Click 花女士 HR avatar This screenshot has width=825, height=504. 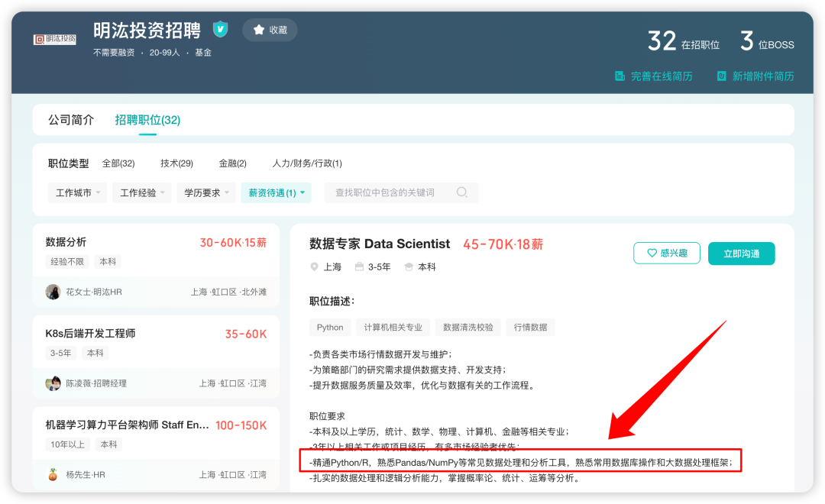[x=53, y=292]
